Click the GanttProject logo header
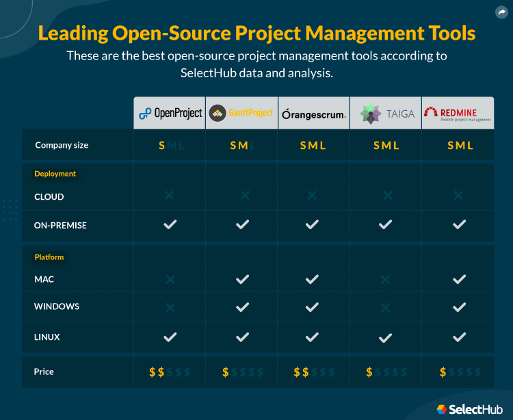Image resolution: width=513 pixels, height=420 pixels. 241,113
